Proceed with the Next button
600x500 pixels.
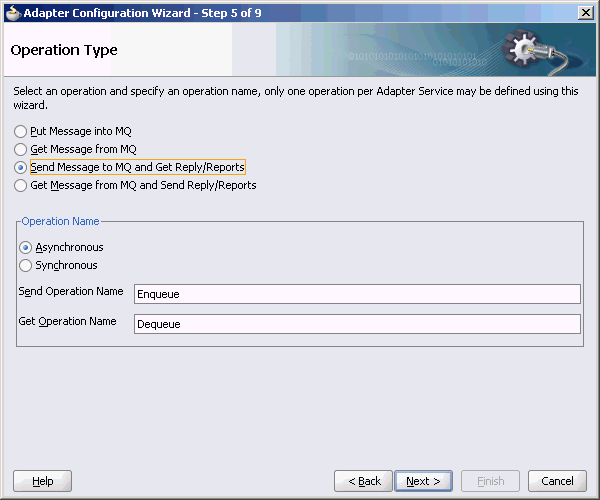coord(423,481)
